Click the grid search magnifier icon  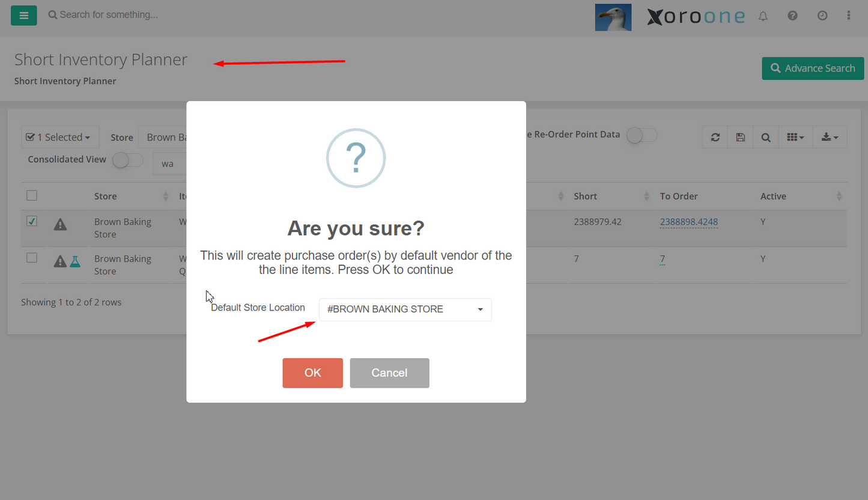click(766, 137)
